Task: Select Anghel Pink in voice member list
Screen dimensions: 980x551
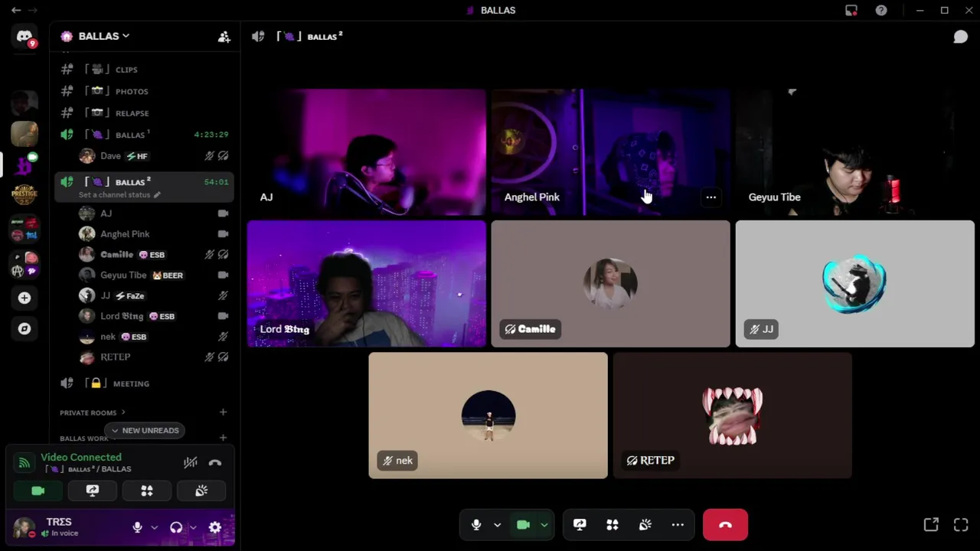Action: (155, 234)
